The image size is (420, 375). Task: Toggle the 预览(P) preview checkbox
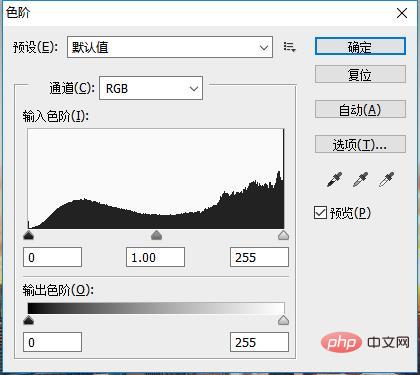320,212
